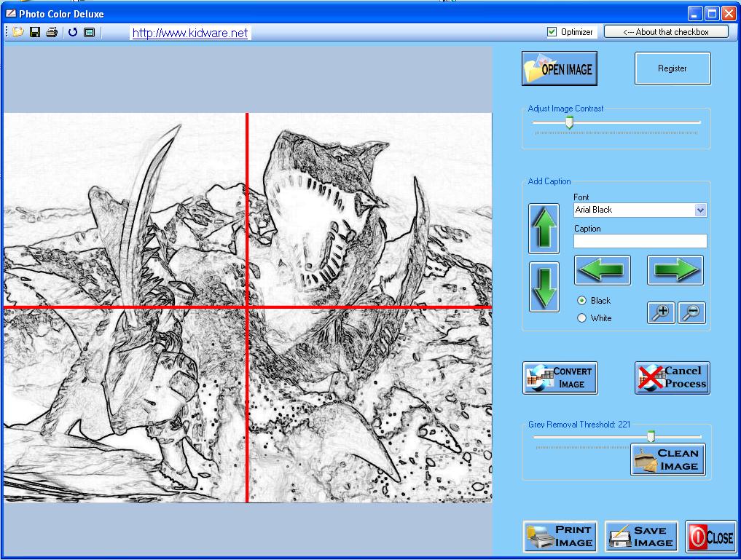The image size is (741, 560).
Task: Click the fit-to-screen toolbar icon
Action: (90, 32)
